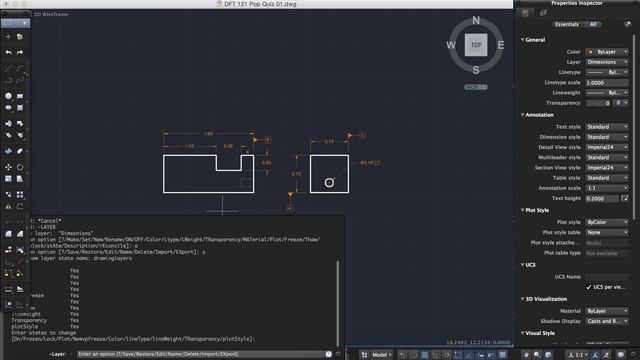This screenshot has width=640, height=360.
Task: Click N on the ViewCube compass
Action: coord(476,20)
